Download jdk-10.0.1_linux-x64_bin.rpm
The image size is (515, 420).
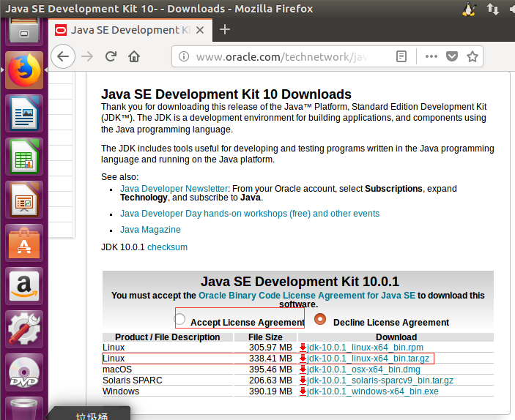pyautogui.click(x=365, y=348)
